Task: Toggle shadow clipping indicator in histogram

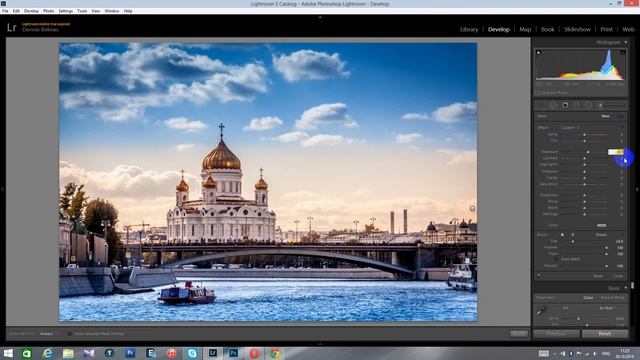Action: [538, 52]
